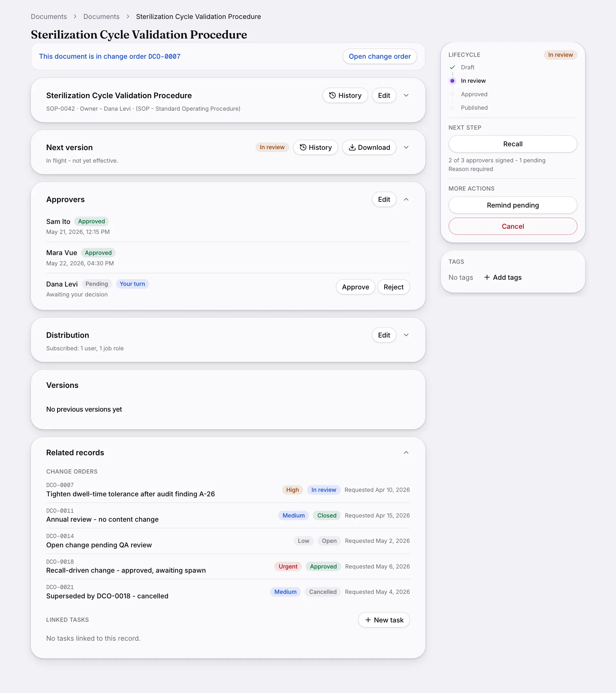Edit the Distribution settings
616x693 pixels.
(384, 335)
